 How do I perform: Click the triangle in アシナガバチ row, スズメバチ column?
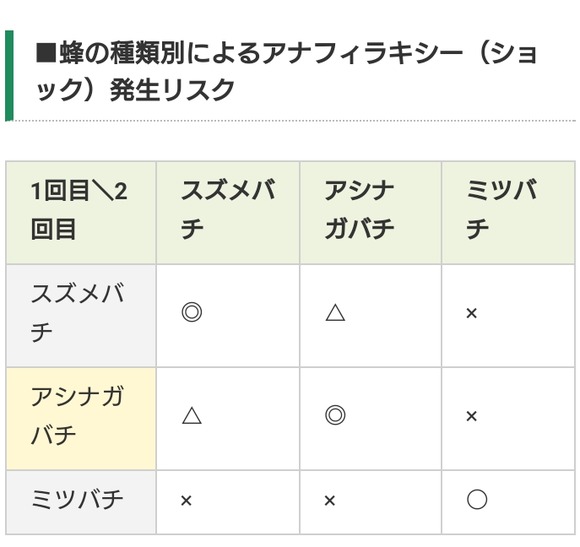(x=192, y=415)
